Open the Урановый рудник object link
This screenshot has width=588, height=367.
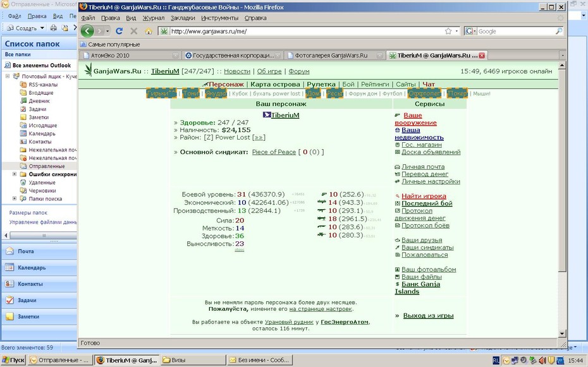[289, 322]
